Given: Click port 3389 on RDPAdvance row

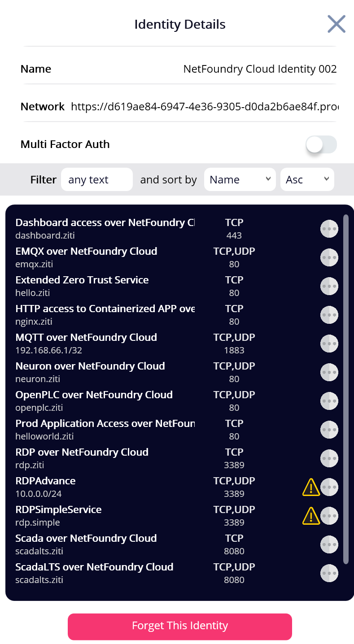Looking at the screenshot, I should point(234,494).
